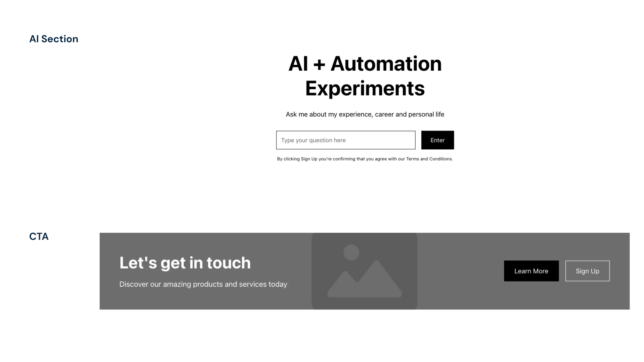Click Learn More to discover products
Image resolution: width=644 pixels, height=362 pixels.
(531, 271)
